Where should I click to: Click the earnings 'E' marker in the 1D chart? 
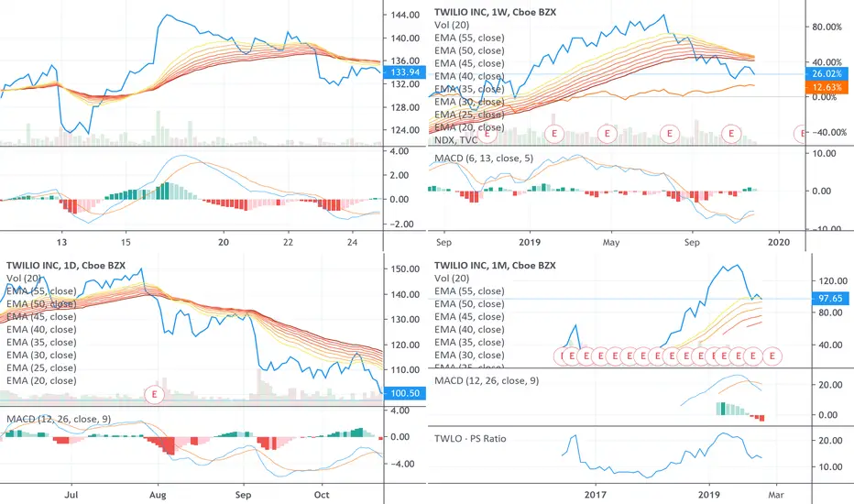155,394
